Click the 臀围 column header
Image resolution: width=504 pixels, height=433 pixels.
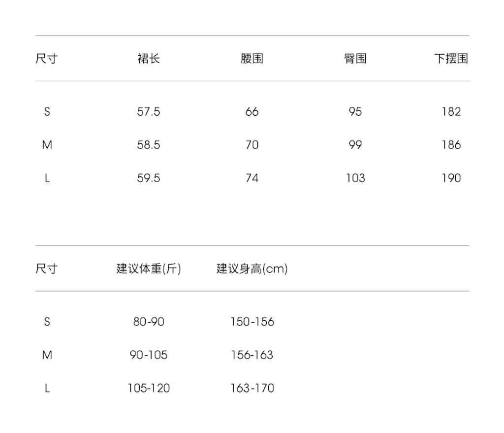point(355,59)
